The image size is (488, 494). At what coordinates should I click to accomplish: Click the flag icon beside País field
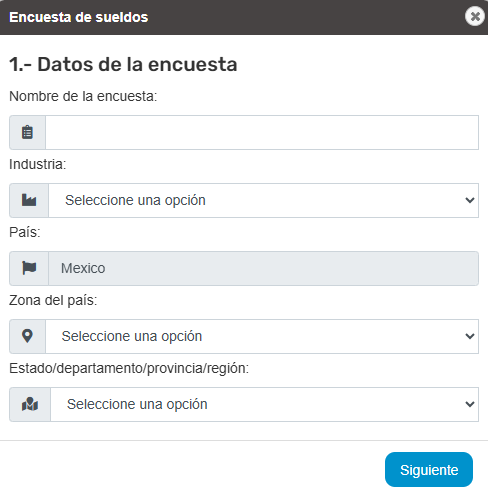click(29, 268)
